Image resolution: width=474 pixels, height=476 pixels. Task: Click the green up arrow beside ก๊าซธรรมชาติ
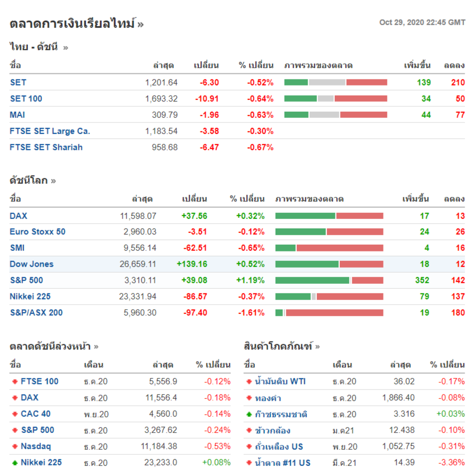click(x=249, y=415)
